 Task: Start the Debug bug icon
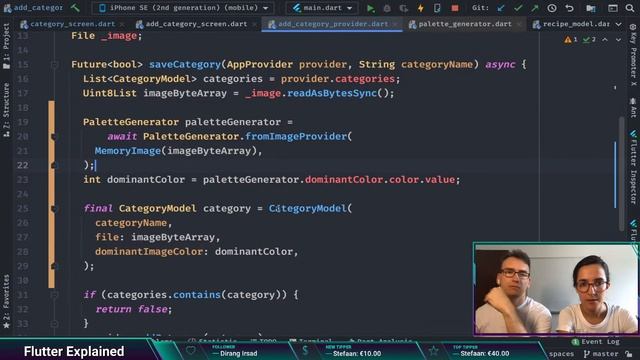[x=387, y=8]
